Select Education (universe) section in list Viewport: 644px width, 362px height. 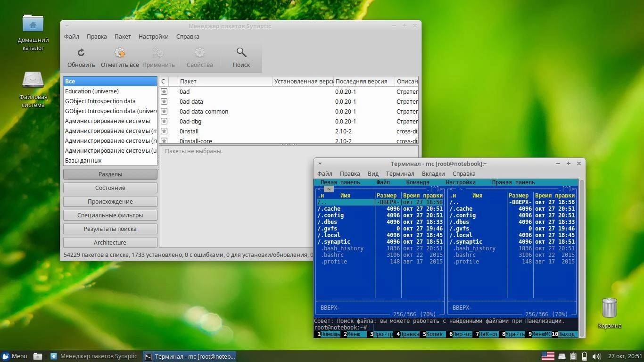pos(110,91)
